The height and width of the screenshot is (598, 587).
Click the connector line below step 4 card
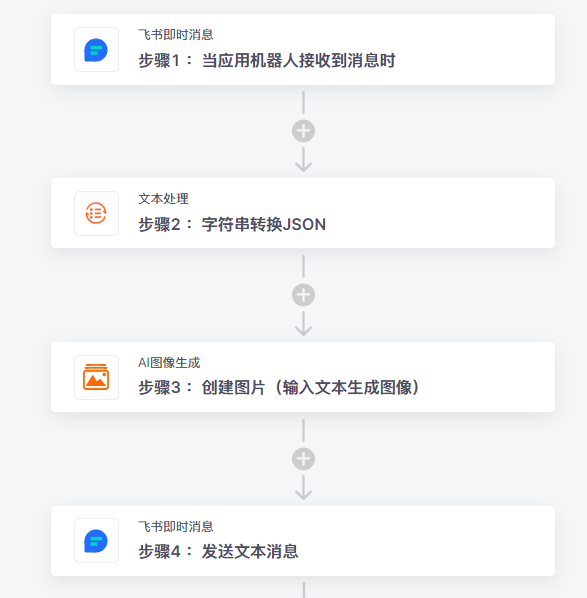304,590
